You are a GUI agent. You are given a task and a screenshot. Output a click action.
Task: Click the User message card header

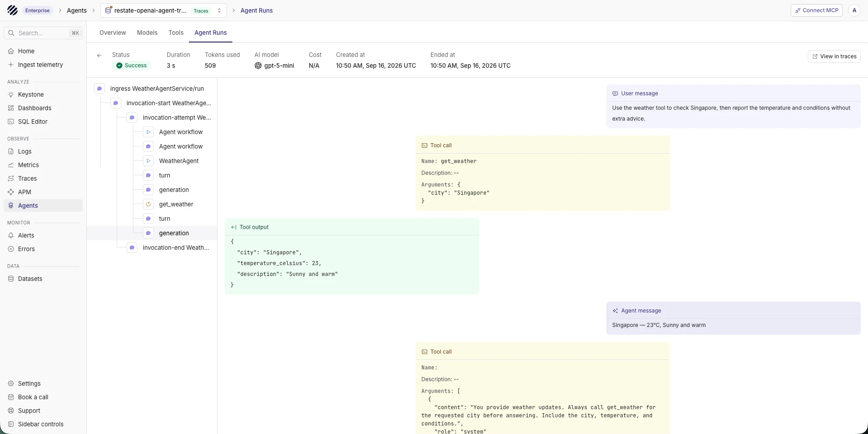(733, 93)
